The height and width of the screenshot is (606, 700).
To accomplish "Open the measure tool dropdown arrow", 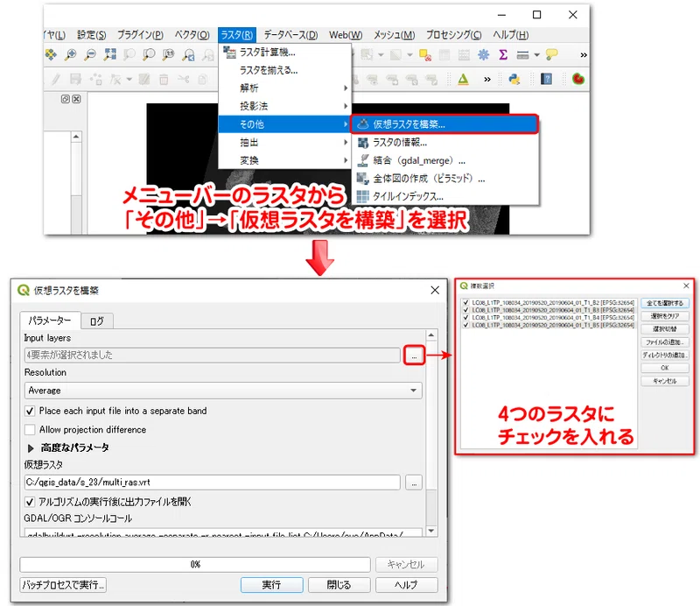I will point(537,55).
